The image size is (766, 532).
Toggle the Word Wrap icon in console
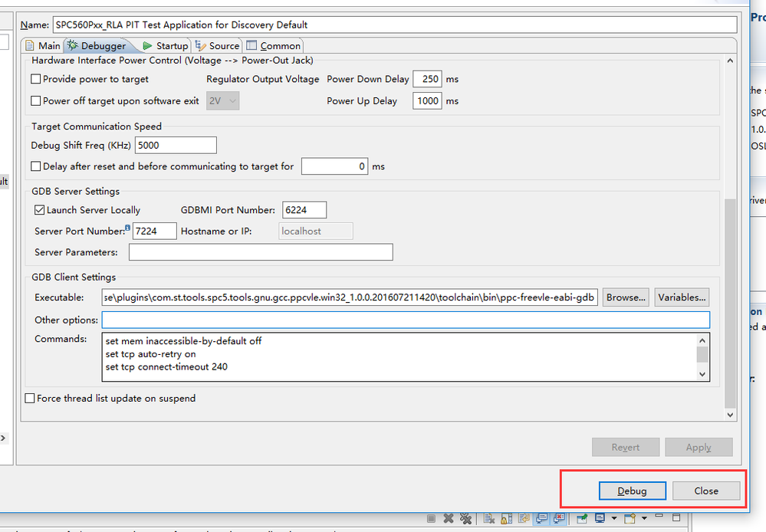(524, 518)
